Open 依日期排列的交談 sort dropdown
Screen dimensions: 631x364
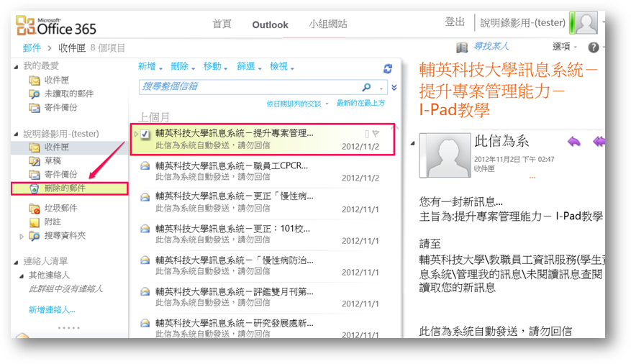(x=297, y=104)
